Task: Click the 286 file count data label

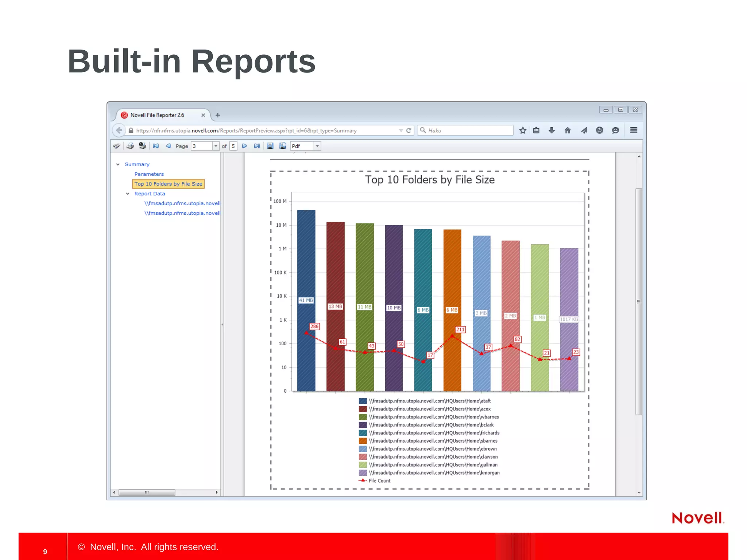Action: coord(314,327)
